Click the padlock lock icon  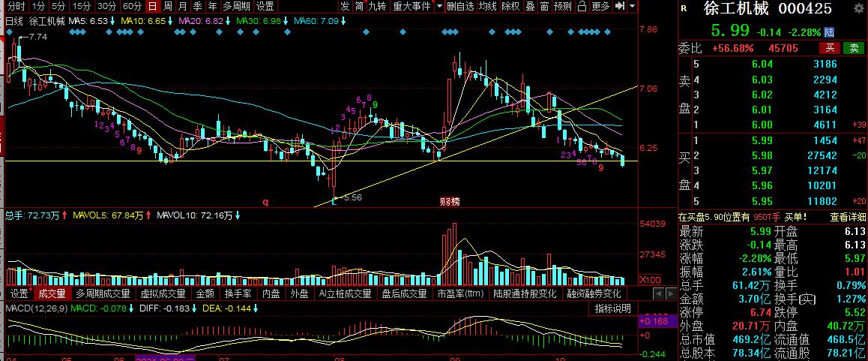582,7
